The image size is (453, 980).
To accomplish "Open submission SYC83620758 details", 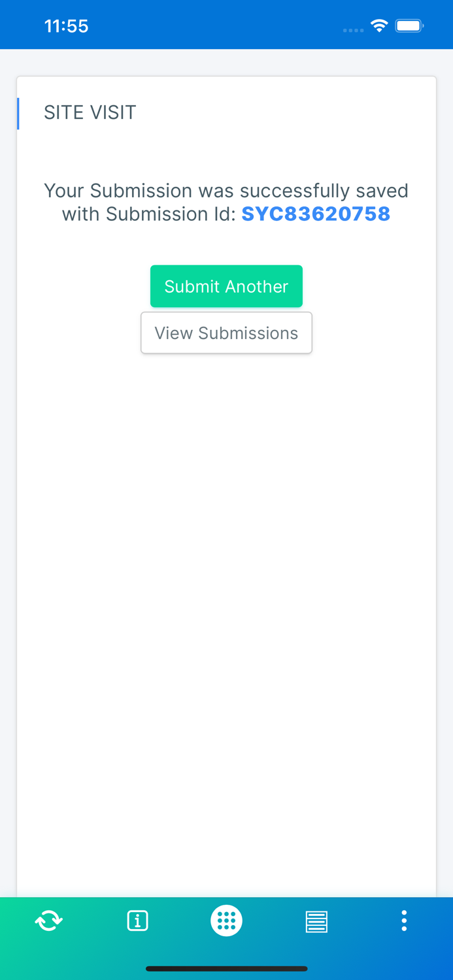I will [x=316, y=214].
